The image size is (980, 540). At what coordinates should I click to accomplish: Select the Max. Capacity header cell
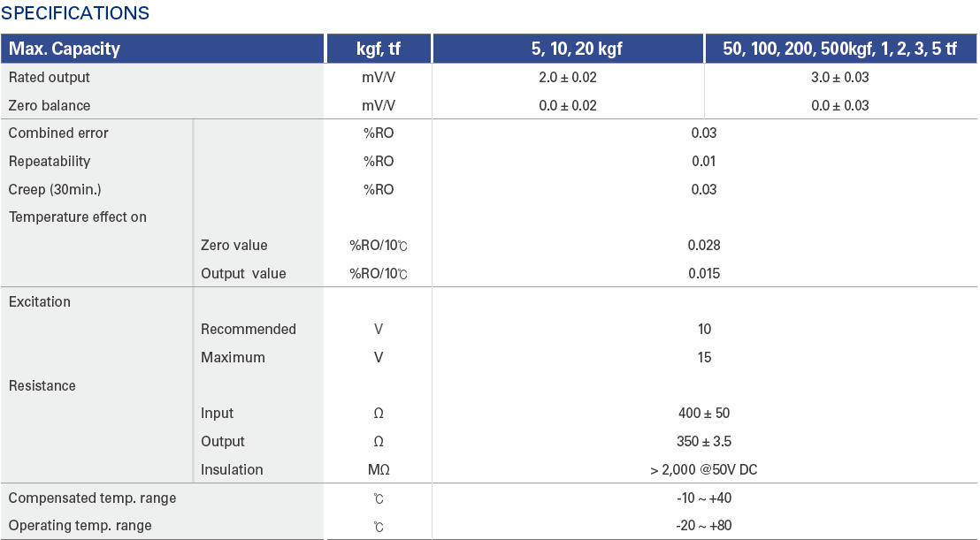(163, 49)
